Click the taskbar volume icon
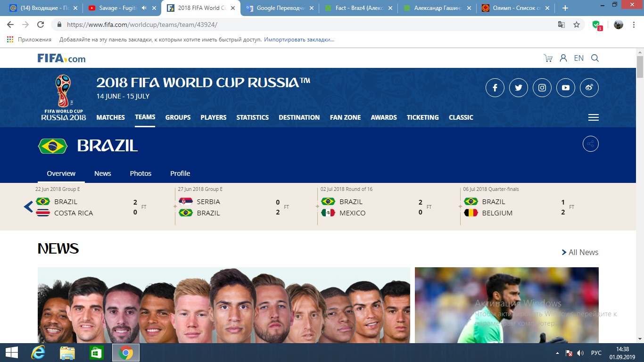Viewport: 644px width, 362px height. (580, 353)
